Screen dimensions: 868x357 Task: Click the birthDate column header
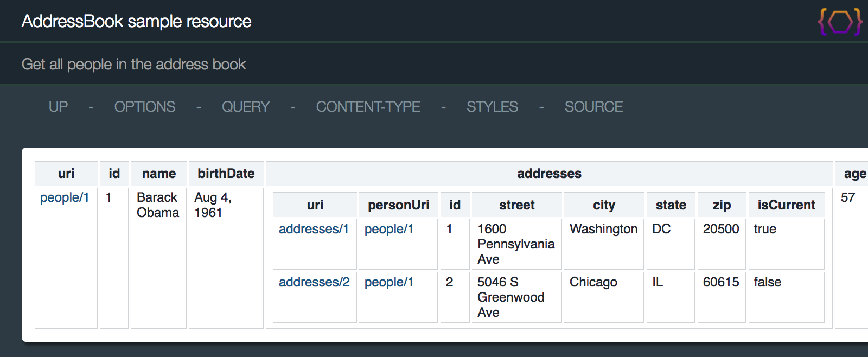click(x=226, y=174)
